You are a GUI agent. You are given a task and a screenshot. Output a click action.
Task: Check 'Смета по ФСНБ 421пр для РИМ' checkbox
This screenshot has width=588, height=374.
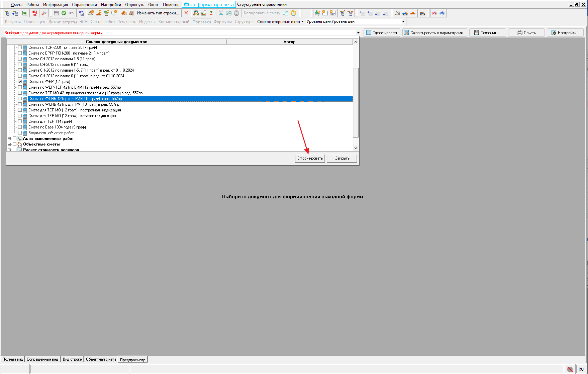(20, 99)
